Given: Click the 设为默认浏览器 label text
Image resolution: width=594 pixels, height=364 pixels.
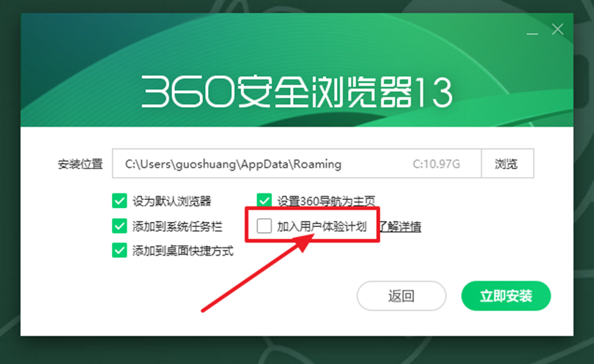Looking at the screenshot, I should [171, 201].
